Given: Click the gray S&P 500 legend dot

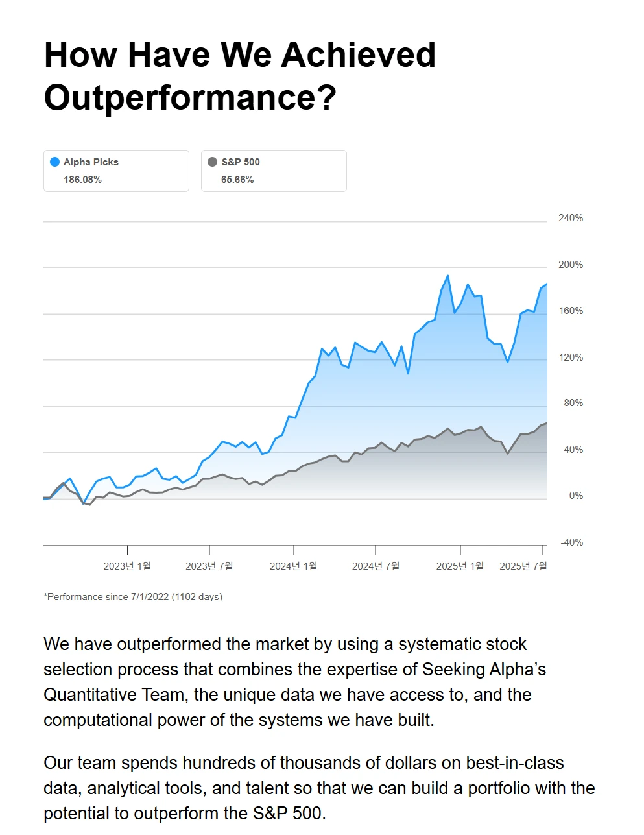Looking at the screenshot, I should [212, 162].
